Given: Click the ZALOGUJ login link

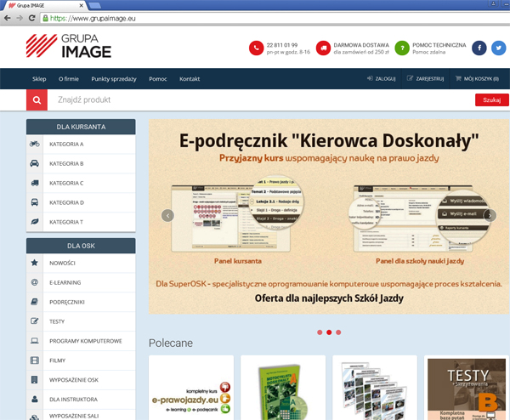Looking at the screenshot, I should tap(381, 78).
